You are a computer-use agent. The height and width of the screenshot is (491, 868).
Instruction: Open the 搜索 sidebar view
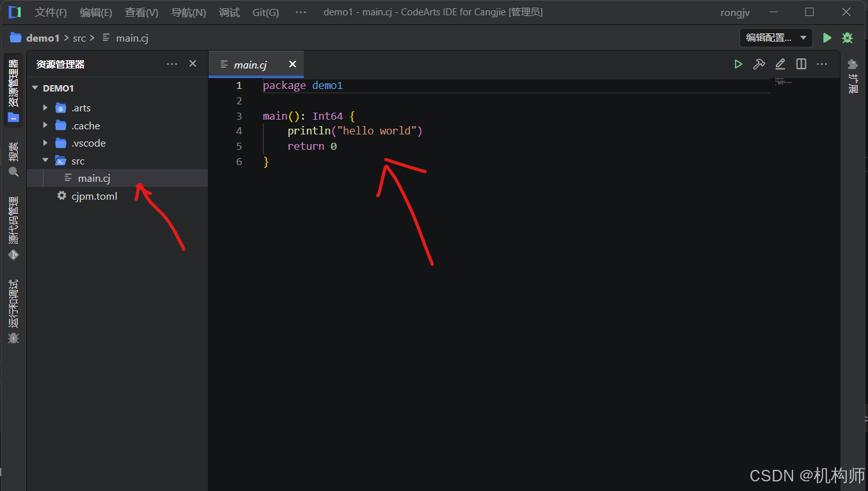13,159
